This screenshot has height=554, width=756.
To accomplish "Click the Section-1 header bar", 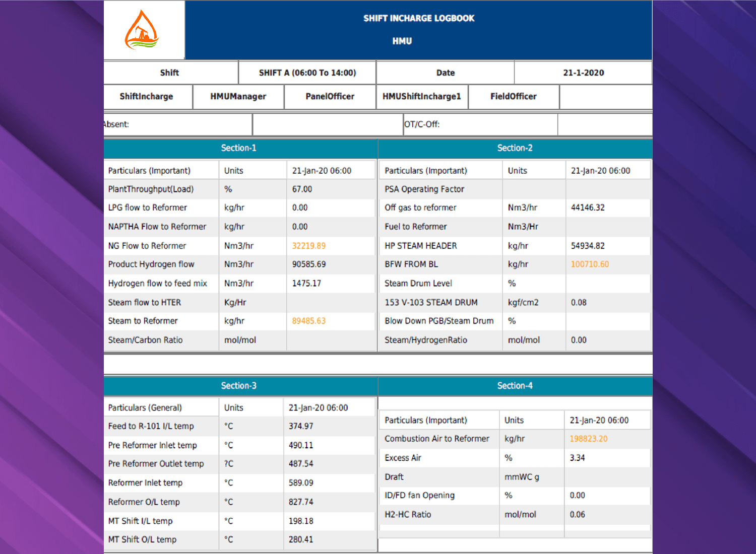I will pyautogui.click(x=239, y=148).
